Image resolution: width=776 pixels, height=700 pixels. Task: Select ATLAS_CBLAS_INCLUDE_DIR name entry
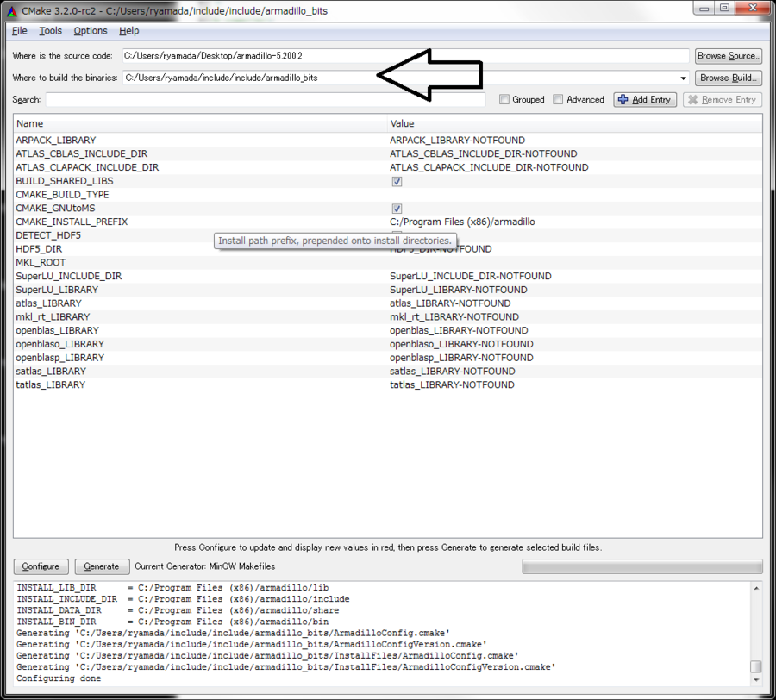click(82, 153)
